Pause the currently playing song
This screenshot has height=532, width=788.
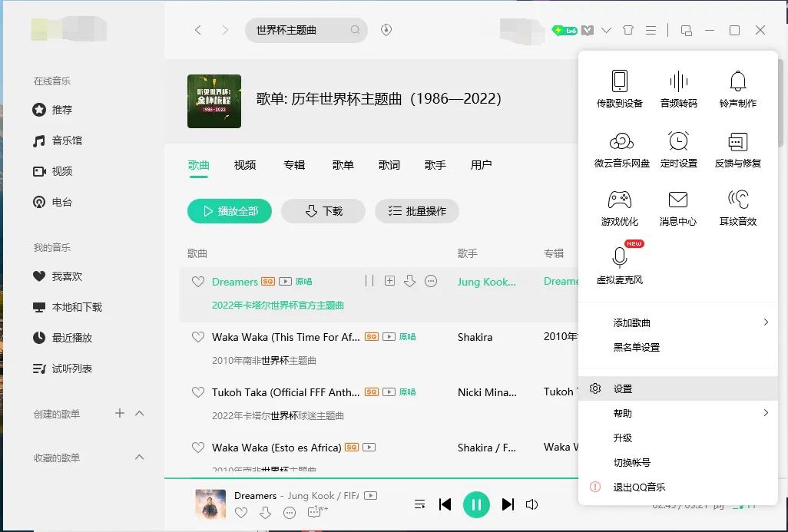point(476,504)
